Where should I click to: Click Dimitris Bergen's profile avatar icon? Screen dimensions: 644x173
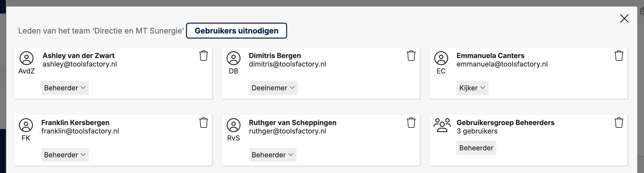pos(233,58)
